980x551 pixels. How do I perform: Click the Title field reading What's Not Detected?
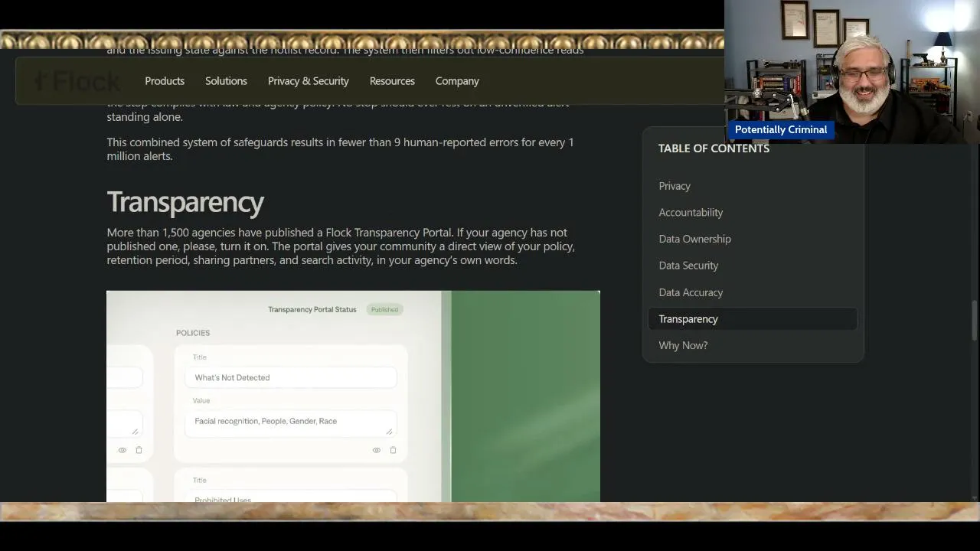tap(291, 377)
